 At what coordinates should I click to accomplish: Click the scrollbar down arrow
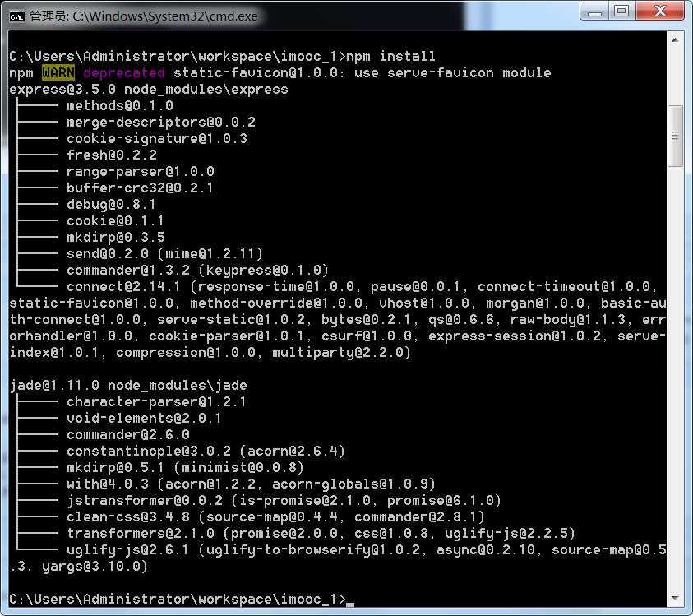[x=675, y=598]
